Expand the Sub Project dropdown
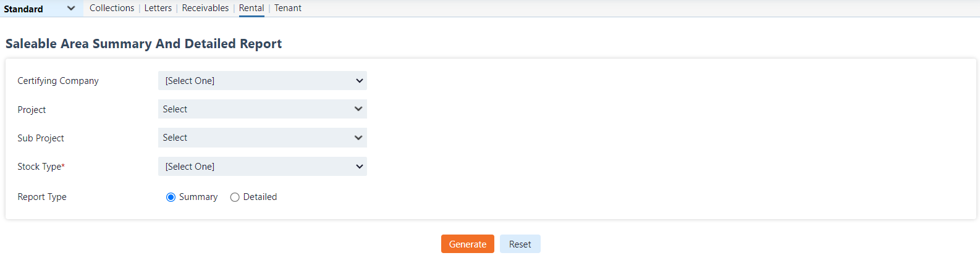This screenshot has width=980, height=258. 262,138
